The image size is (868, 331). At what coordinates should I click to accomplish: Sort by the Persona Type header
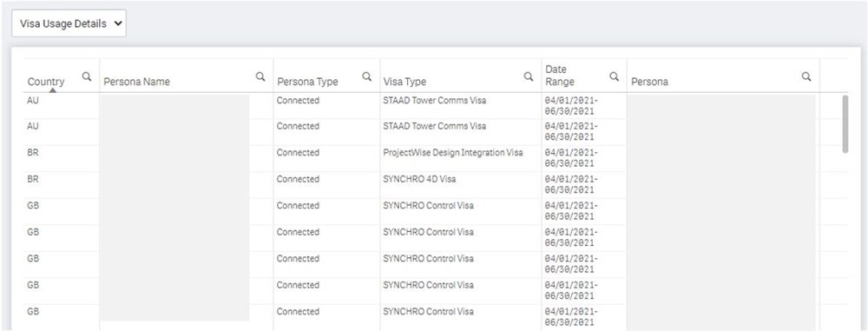click(307, 82)
